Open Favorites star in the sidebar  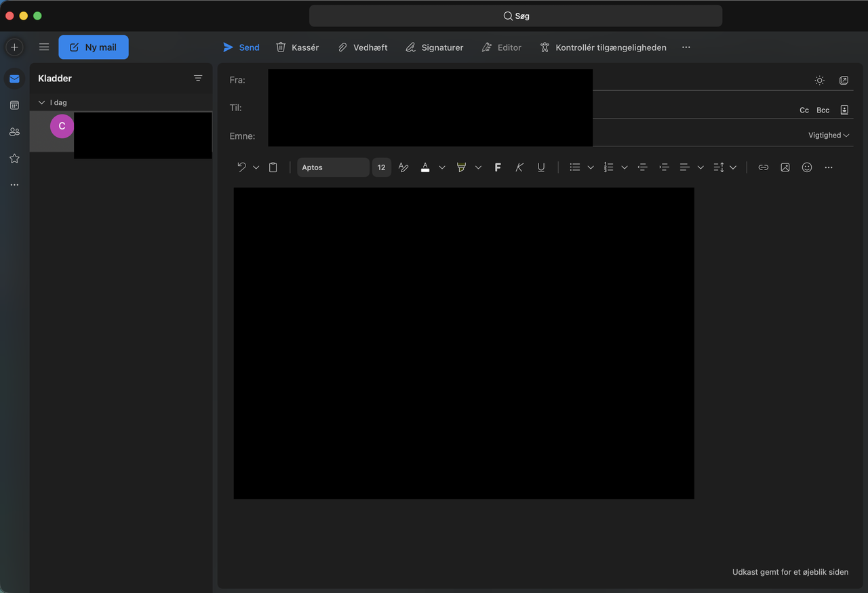coord(14,158)
